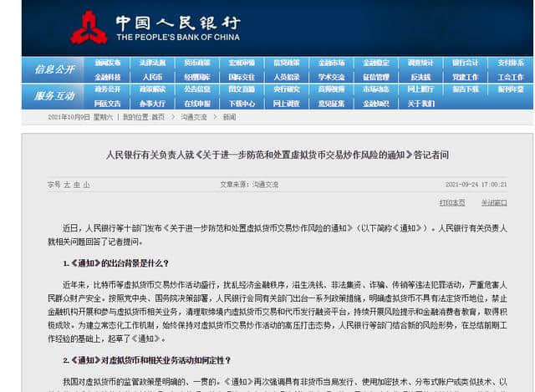This screenshot has width=535, height=392.
Task: Click the article timestamp 2021-09-24 17:00:21
Action: pyautogui.click(x=476, y=185)
